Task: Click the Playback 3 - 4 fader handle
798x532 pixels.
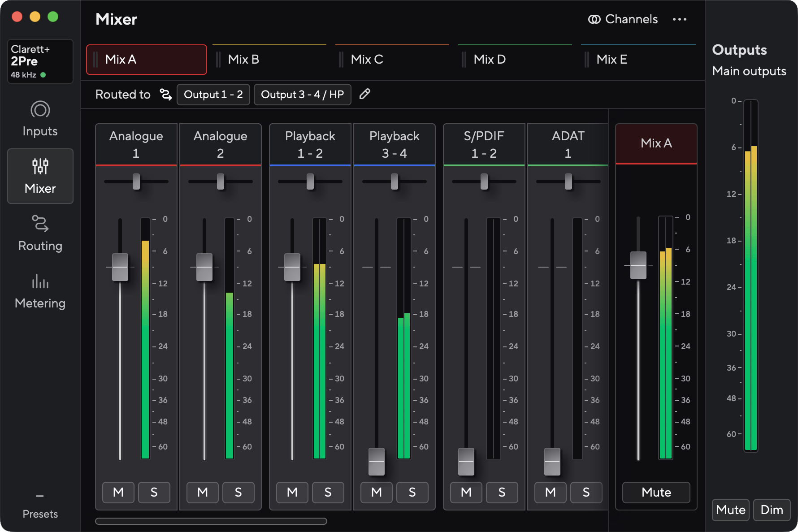Action: point(377,462)
